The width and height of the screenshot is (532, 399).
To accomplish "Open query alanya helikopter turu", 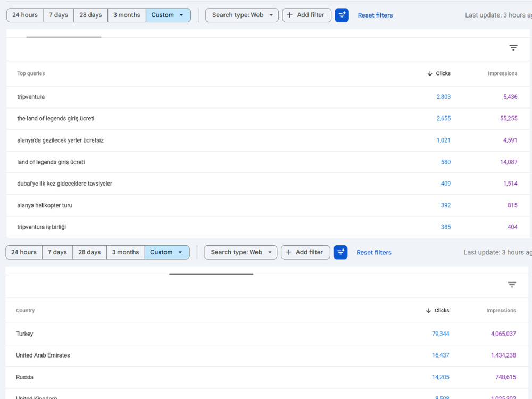I will [x=268, y=205].
